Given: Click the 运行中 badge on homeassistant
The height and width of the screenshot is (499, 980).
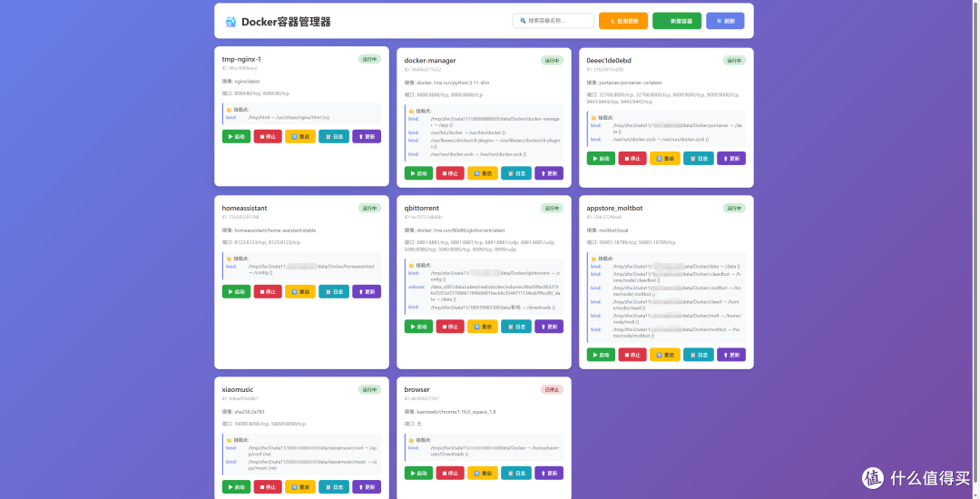Looking at the screenshot, I should [369, 208].
